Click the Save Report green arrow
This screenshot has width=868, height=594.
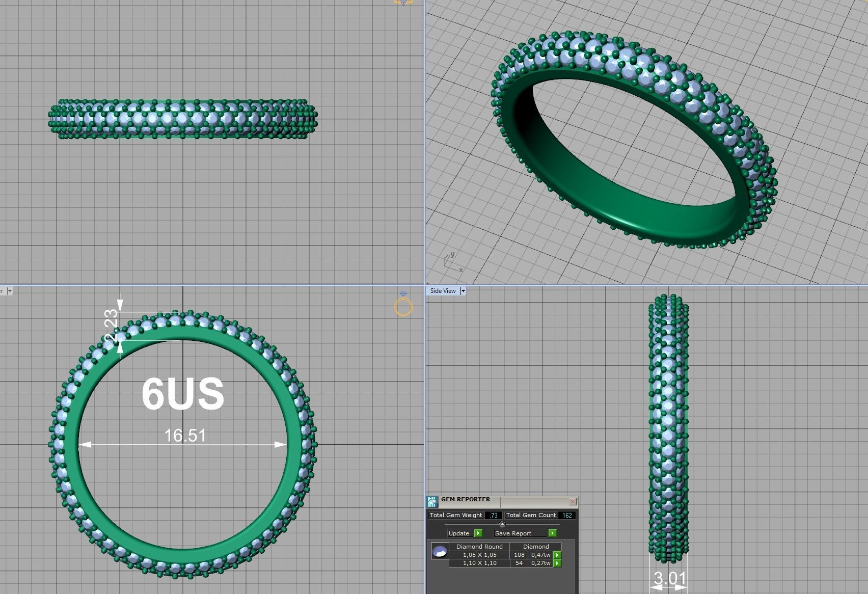[x=552, y=533]
